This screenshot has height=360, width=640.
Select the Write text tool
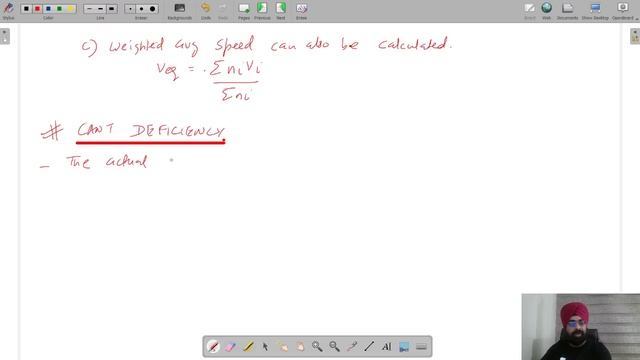(x=387, y=347)
